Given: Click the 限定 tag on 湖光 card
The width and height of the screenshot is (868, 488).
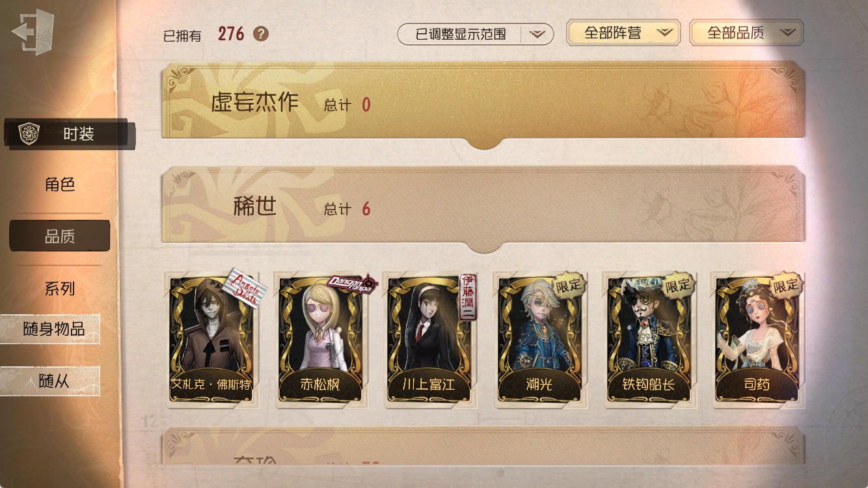Looking at the screenshot, I should pos(569,285).
